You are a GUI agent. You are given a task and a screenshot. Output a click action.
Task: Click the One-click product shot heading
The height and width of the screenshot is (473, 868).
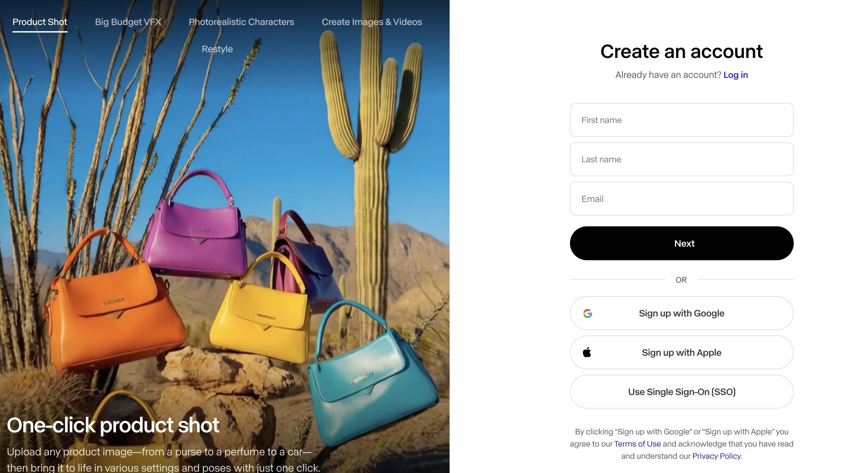point(113,425)
